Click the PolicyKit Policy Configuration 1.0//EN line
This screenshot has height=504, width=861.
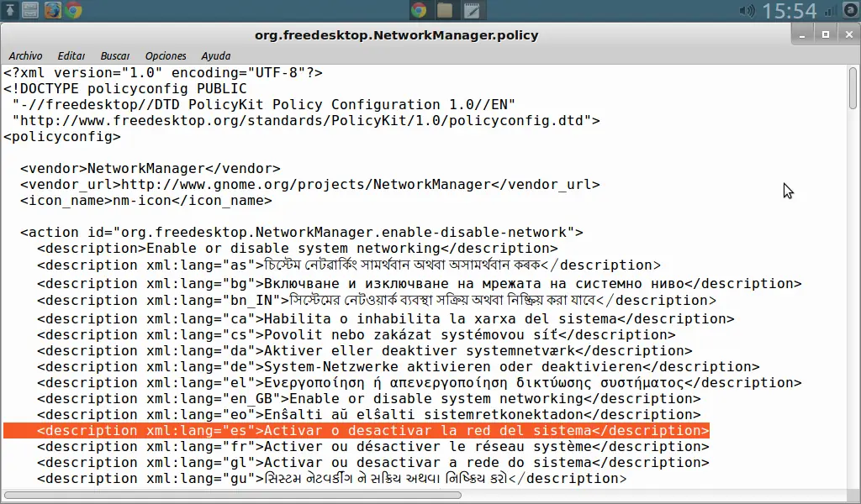click(264, 104)
